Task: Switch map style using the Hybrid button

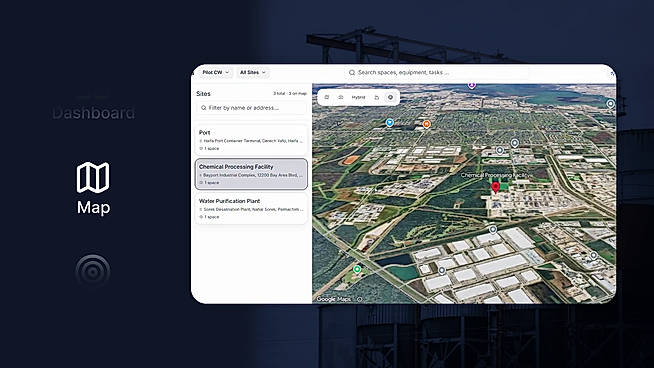Action: click(358, 97)
